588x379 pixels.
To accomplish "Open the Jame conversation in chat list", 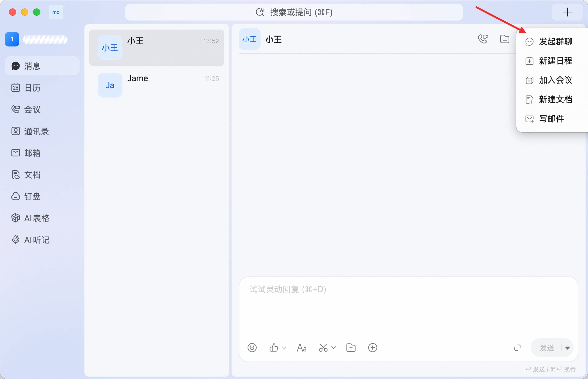I will 157,85.
